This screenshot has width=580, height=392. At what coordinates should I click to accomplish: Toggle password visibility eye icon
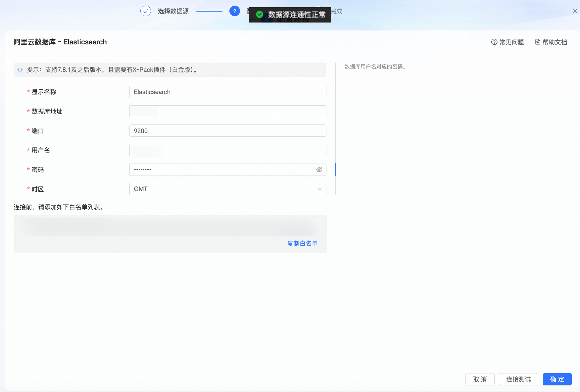[x=319, y=170]
